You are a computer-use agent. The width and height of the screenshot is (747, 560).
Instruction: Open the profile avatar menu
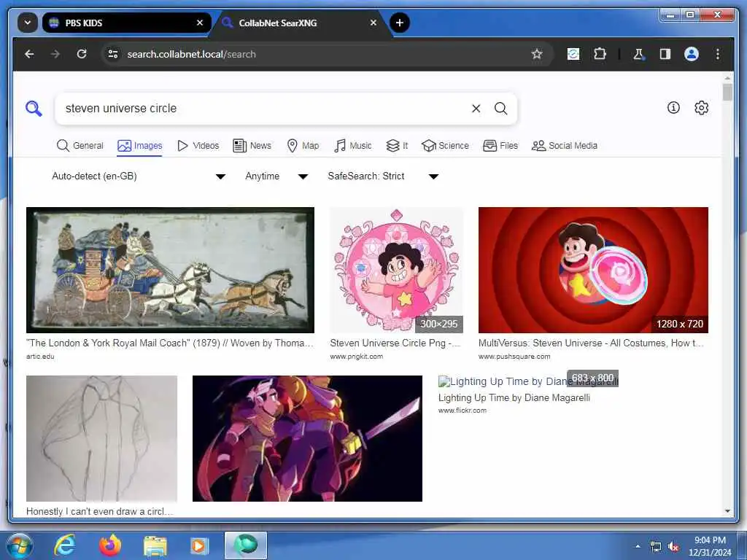[692, 54]
